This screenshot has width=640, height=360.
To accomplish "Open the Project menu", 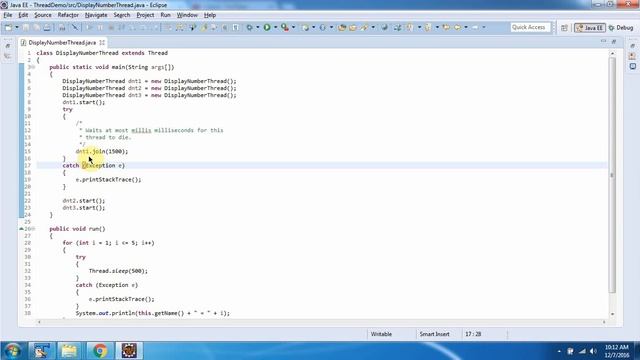I will pyautogui.click(x=145, y=15).
